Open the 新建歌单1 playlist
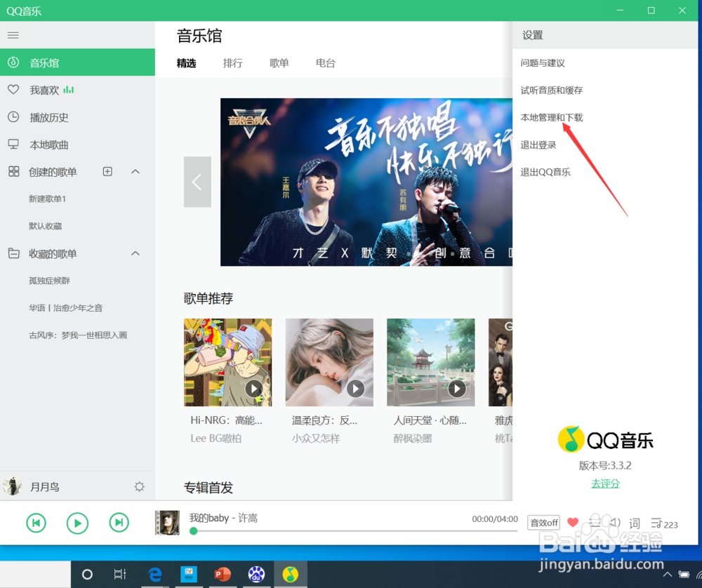This screenshot has height=588, width=702. 48,199
